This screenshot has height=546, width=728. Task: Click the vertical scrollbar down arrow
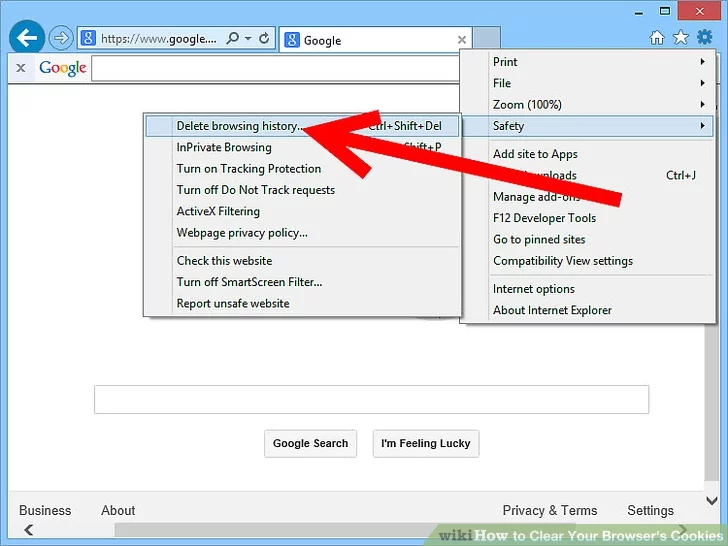click(711, 500)
